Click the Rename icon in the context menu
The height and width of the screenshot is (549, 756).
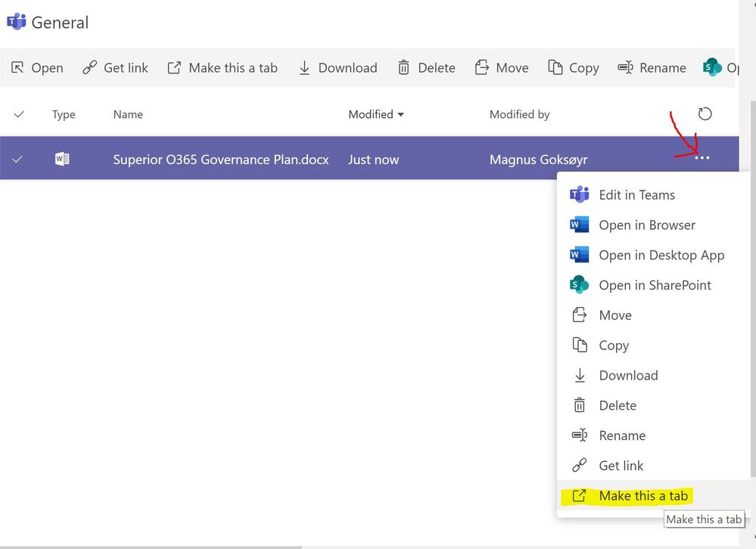click(579, 436)
